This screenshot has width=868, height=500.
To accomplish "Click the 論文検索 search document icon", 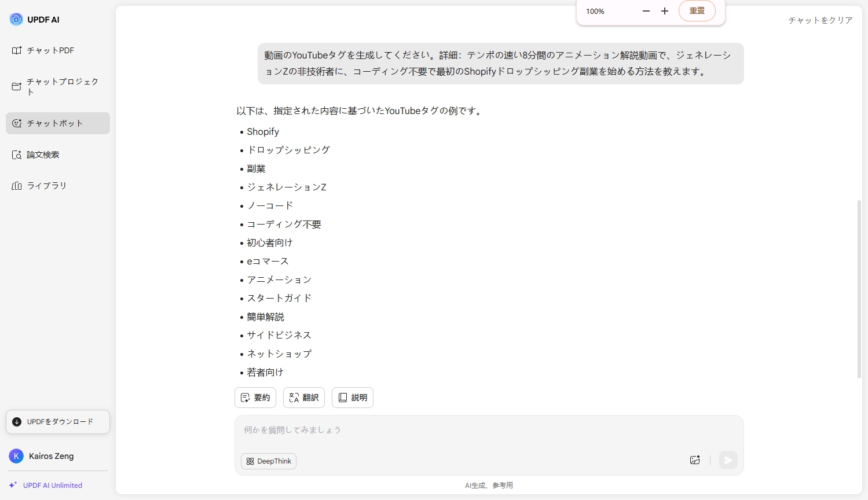I will pyautogui.click(x=17, y=155).
